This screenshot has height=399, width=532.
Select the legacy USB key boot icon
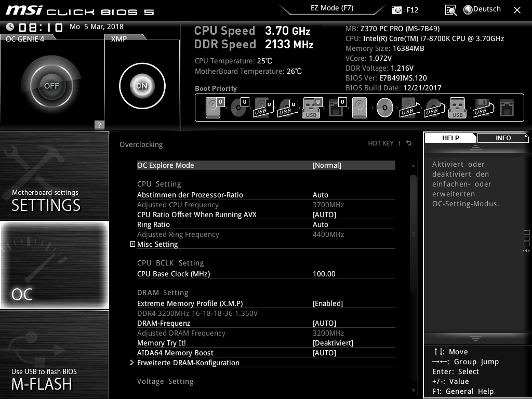[457, 108]
